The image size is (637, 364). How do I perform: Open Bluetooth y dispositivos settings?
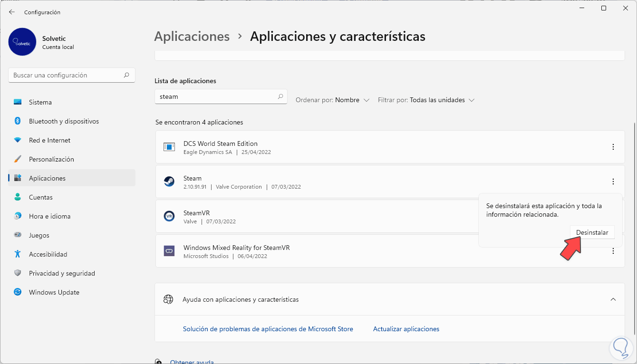click(x=72, y=121)
